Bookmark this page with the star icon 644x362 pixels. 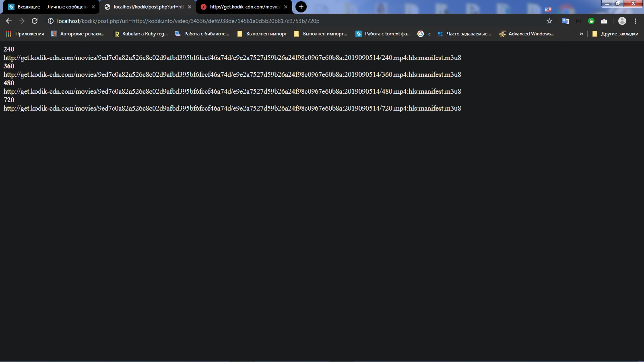[x=549, y=21]
